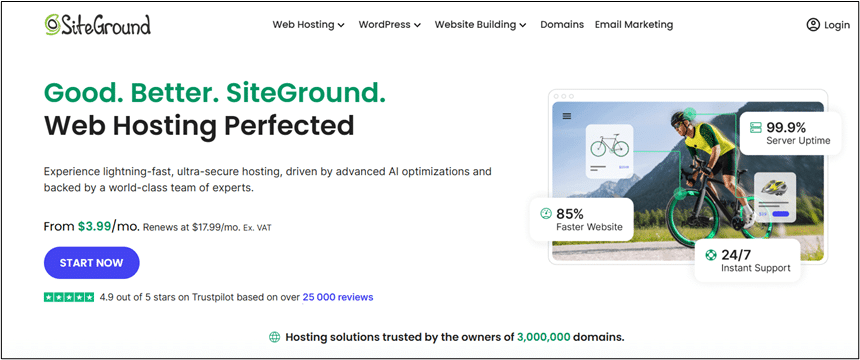This screenshot has width=860, height=360.
Task: Click 'Renews at $17.99/mo.' text
Action: click(191, 227)
